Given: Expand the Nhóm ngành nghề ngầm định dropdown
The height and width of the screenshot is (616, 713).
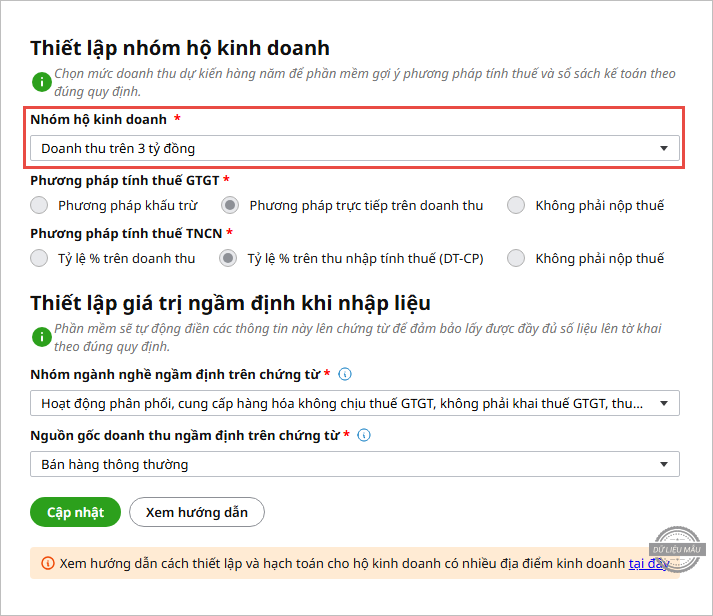Looking at the screenshot, I should 354,403.
